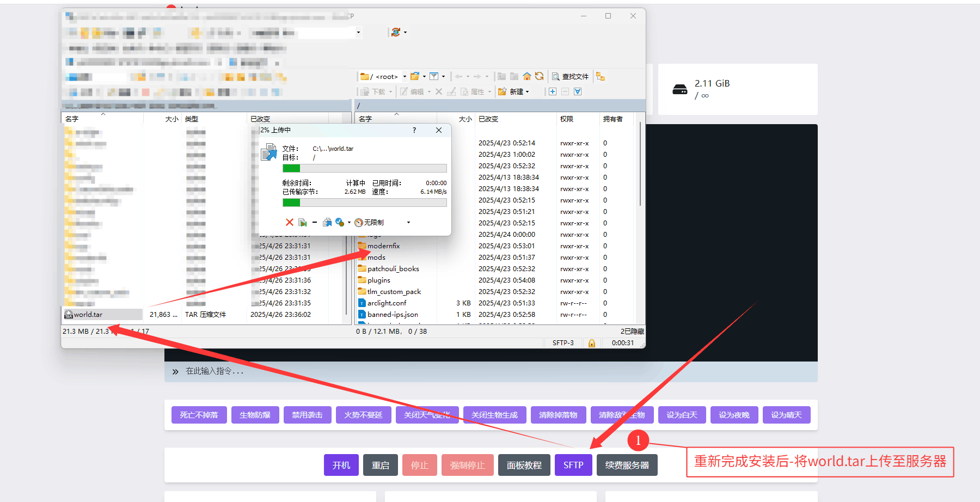Expand the remote filter dropdown arrow
Screen dimensions: 980x502
443,76
